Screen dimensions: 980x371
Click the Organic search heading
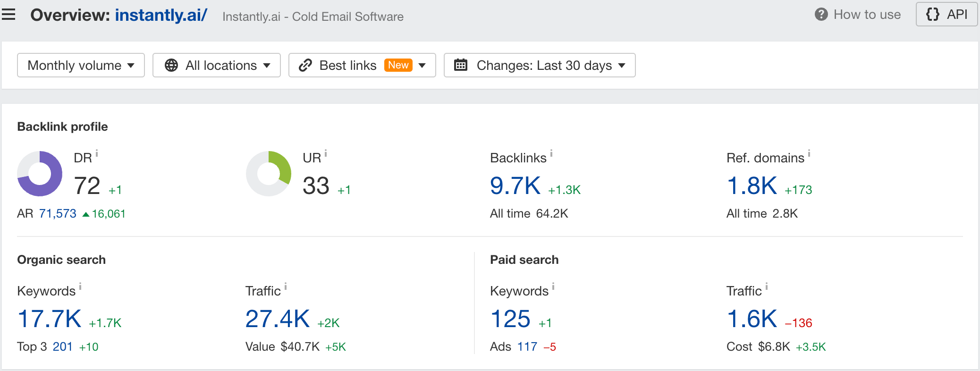pos(61,260)
